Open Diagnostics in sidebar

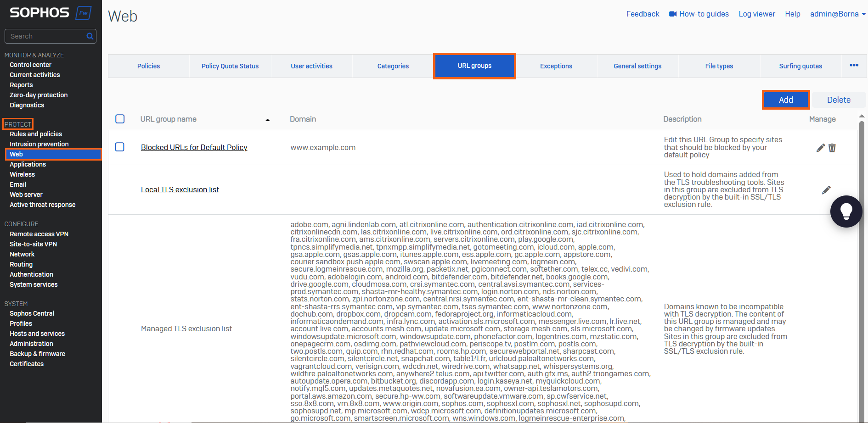click(27, 105)
